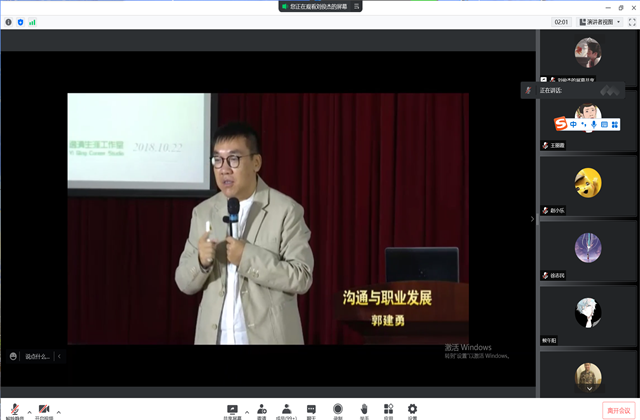Viewport: 640px width, 420px height.
Task: Unmute the microphone in the meeting toolbar
Action: (14, 408)
